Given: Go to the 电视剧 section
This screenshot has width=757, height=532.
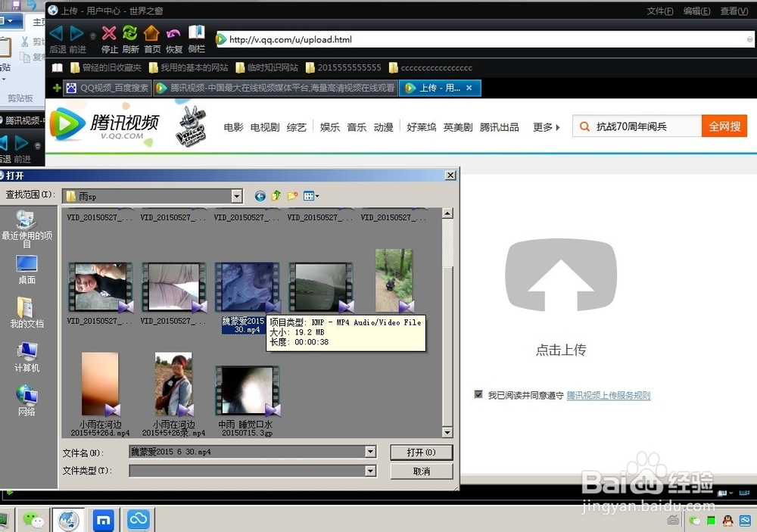Looking at the screenshot, I should point(264,127).
